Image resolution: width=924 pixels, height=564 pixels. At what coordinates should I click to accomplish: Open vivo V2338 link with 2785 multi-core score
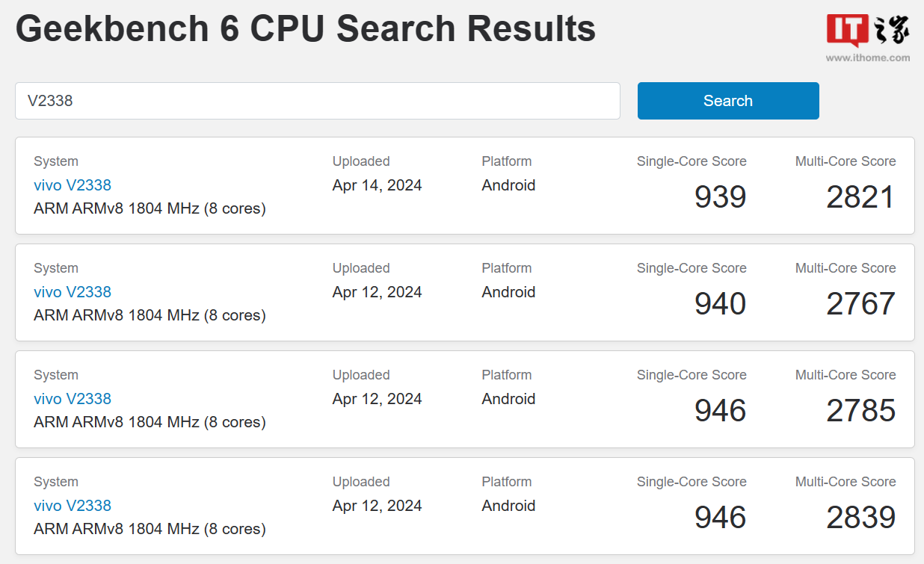coord(73,399)
